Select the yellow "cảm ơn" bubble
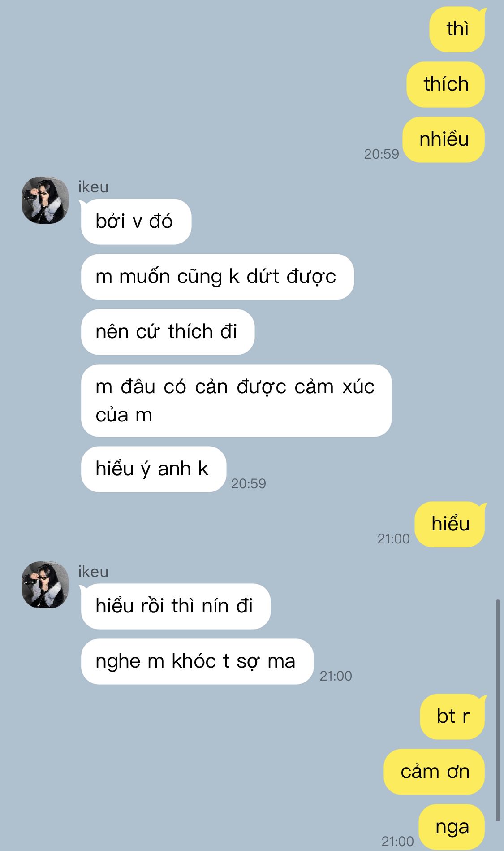 click(x=435, y=772)
